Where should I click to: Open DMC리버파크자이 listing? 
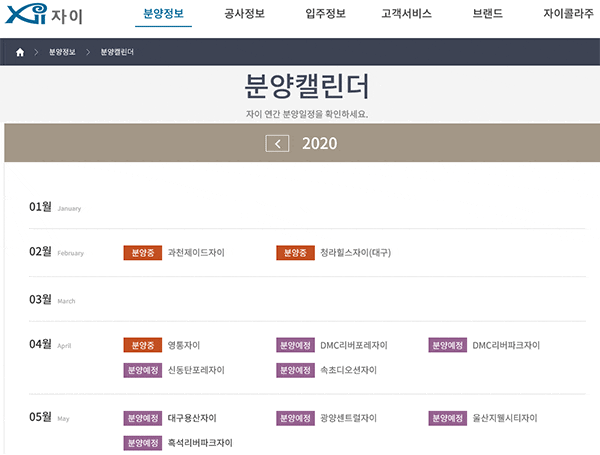click(x=506, y=345)
